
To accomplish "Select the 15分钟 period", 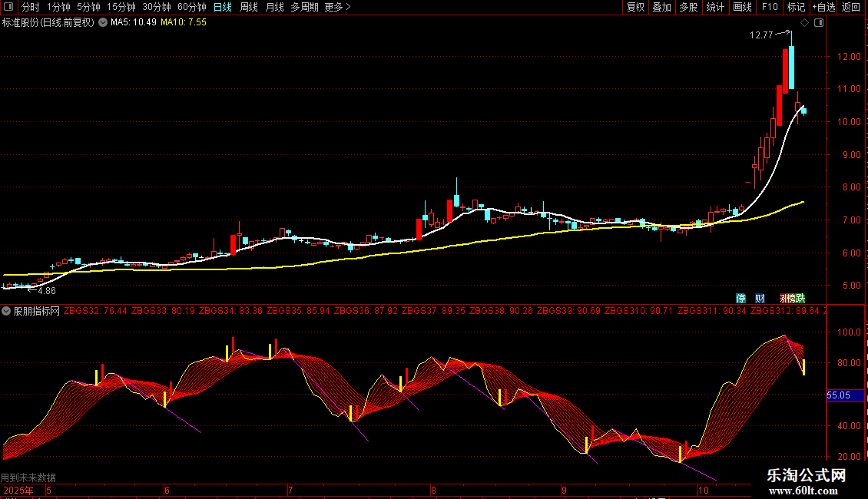I will 121,7.
